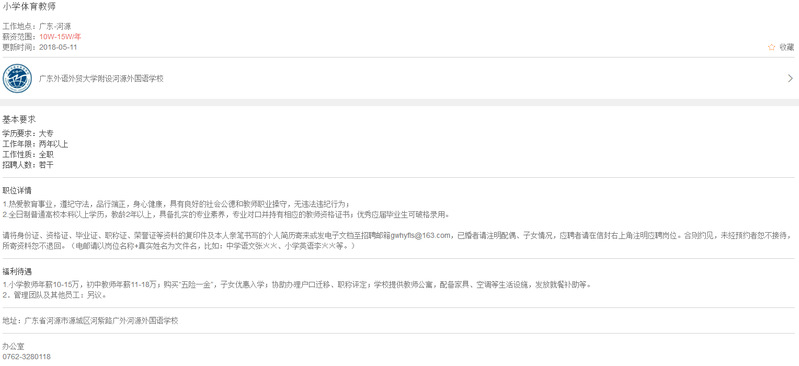
Task: Click line 管理团队及其他员工：另议
Action: coord(55,295)
